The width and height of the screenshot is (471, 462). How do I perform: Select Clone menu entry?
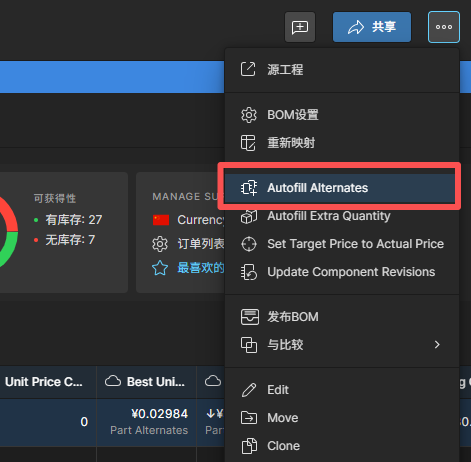click(342, 446)
